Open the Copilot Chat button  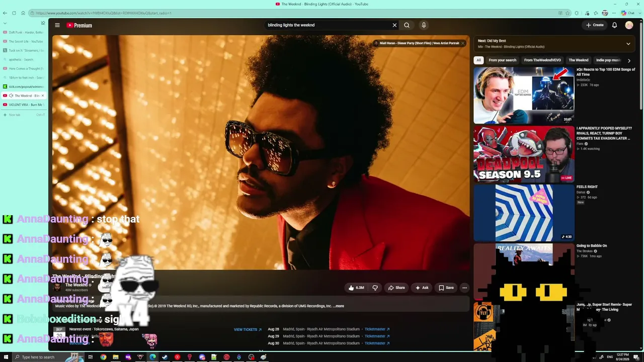click(x=627, y=13)
